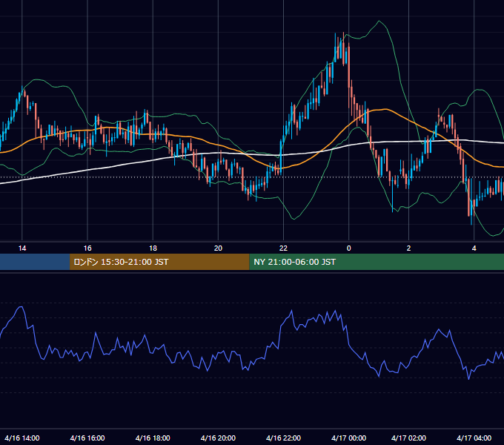The image size is (504, 445).
Task: Click the 20 hour label on price chart axis
Action: pos(218,248)
